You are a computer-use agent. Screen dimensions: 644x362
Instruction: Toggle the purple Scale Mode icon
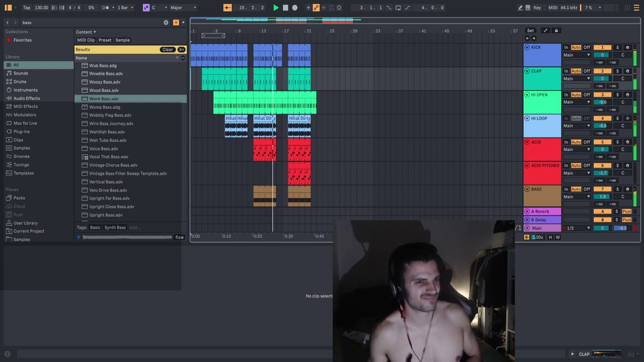[x=146, y=8]
